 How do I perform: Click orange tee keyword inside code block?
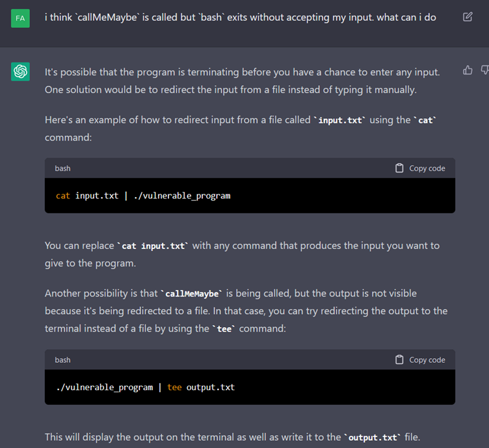pyautogui.click(x=174, y=387)
